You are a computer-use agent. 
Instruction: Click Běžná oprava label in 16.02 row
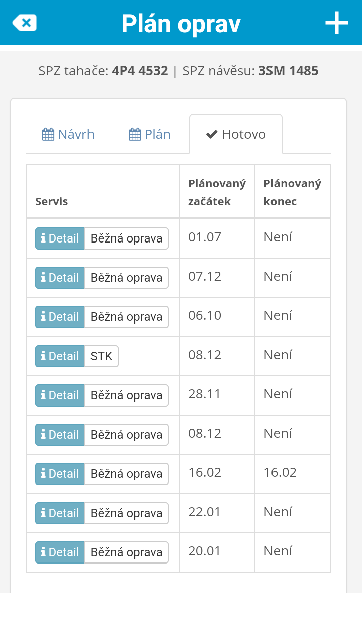[126, 474]
